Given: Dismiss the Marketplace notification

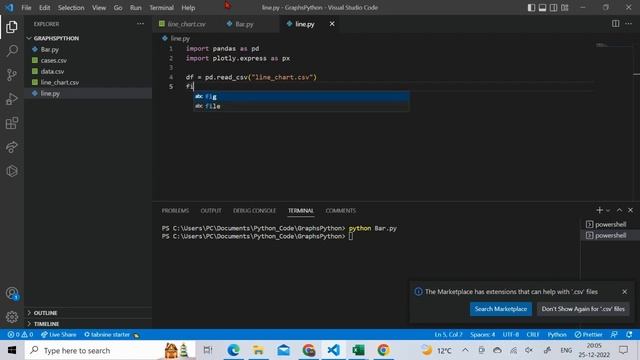Looking at the screenshot, I should (624, 291).
